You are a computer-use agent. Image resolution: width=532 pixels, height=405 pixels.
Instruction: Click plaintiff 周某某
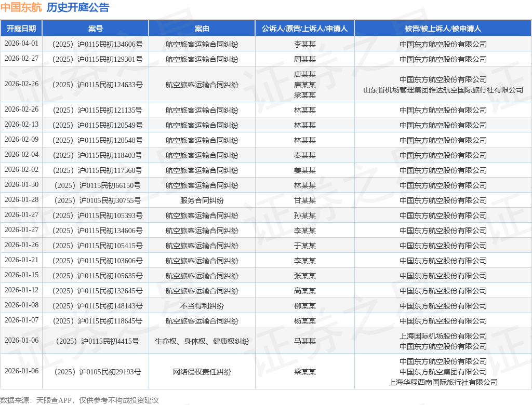(x=304, y=59)
